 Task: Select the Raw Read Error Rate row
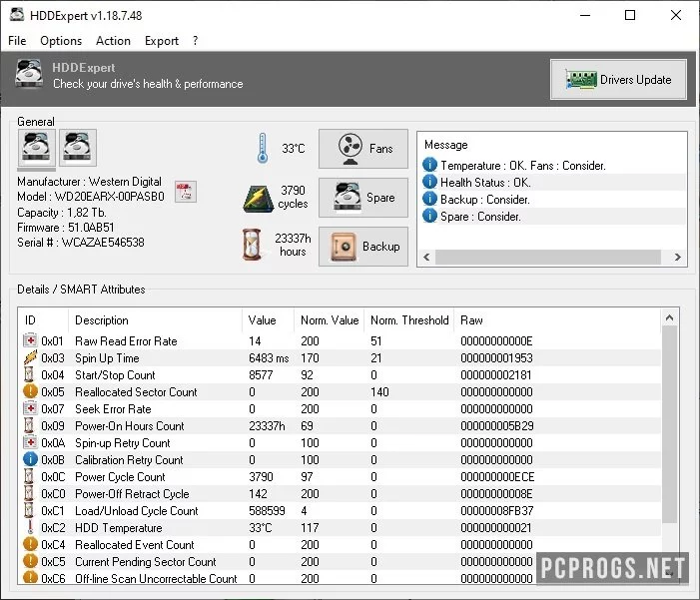tap(341, 341)
